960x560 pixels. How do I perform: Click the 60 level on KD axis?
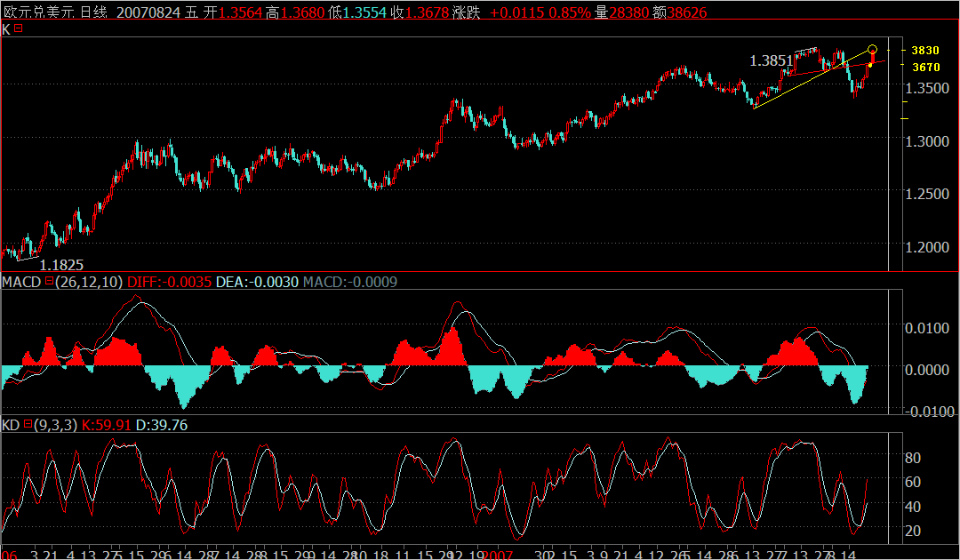pyautogui.click(x=913, y=483)
